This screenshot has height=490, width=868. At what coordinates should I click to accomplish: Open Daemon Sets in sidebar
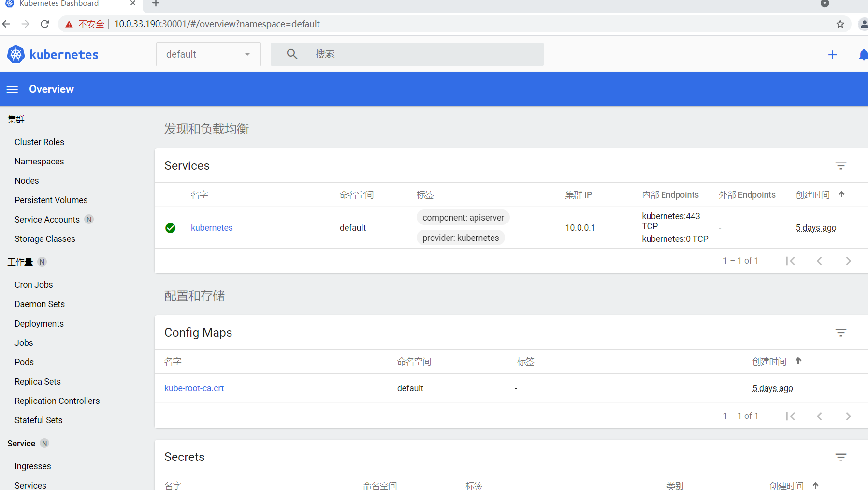pos(40,304)
